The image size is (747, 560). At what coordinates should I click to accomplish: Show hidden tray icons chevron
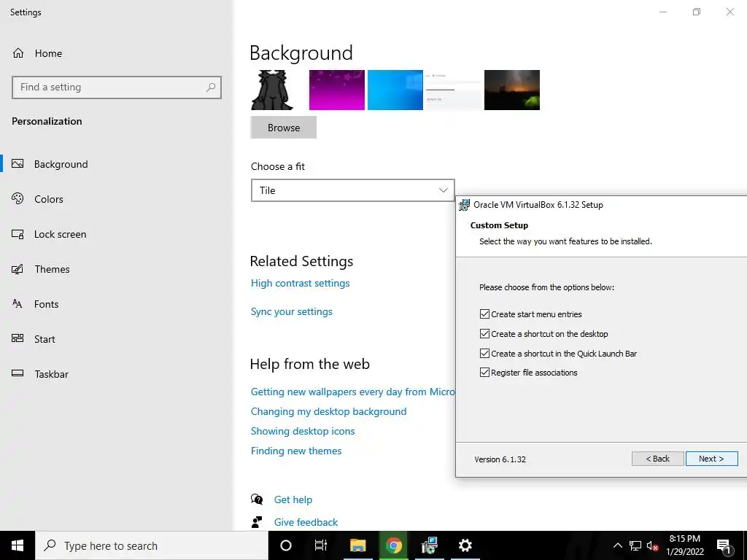point(617,545)
